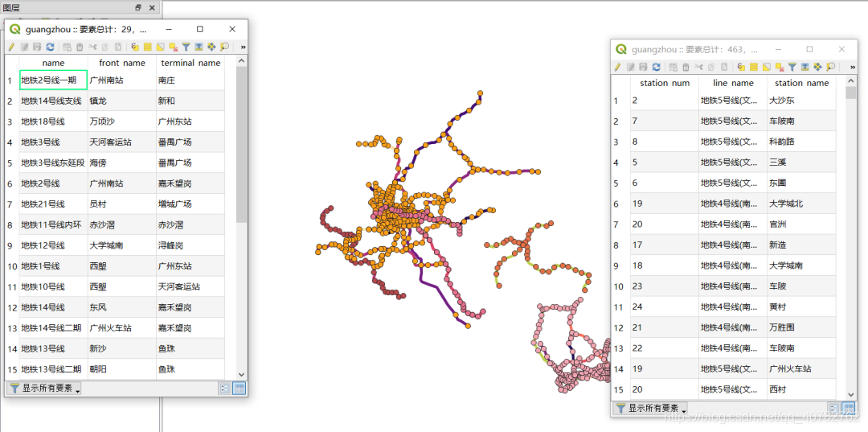
Task: Click the 463-feature table vertical scrollbar thumb
Action: [x=851, y=92]
